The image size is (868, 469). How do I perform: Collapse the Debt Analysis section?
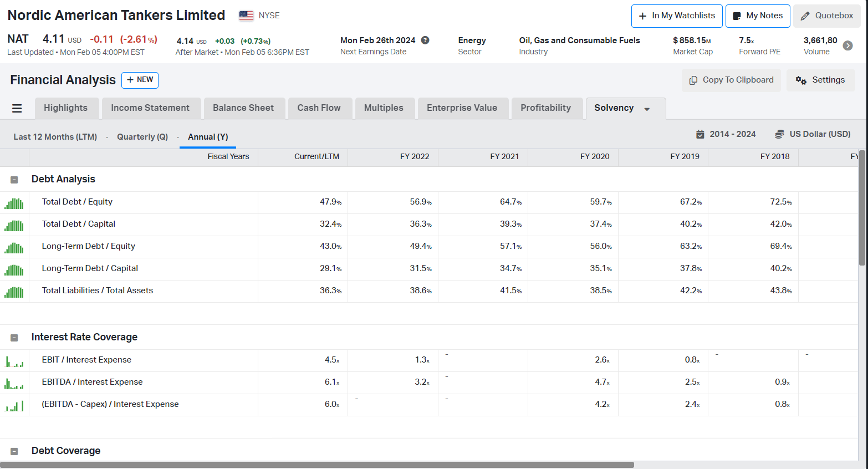tap(14, 180)
